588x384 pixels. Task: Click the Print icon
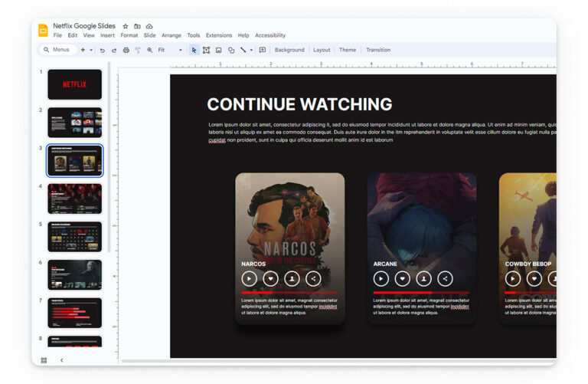pos(126,50)
